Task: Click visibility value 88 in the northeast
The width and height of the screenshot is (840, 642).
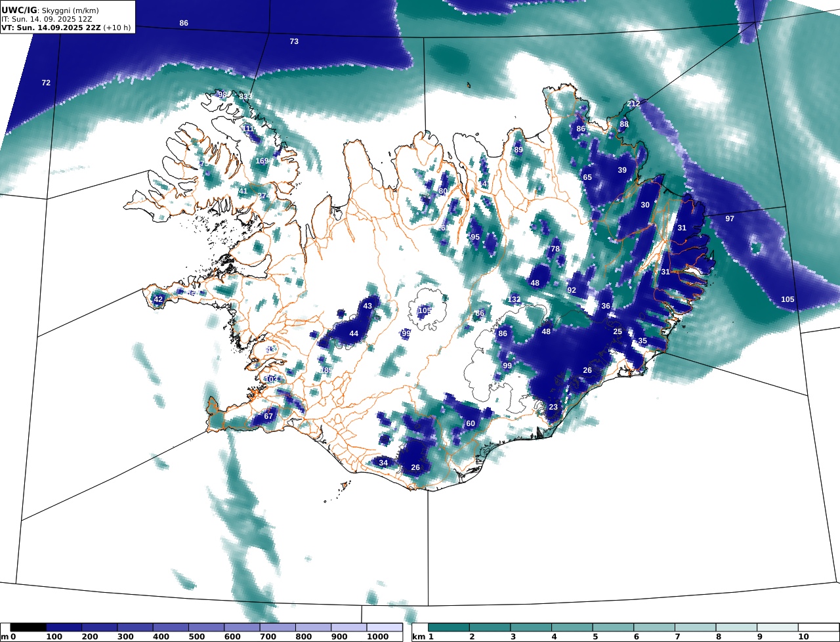Action: pyautogui.click(x=624, y=124)
